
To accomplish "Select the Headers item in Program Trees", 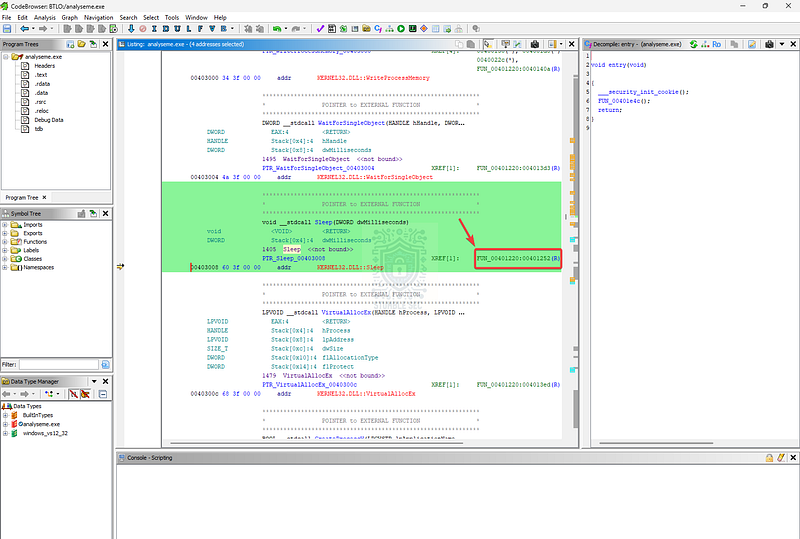I will 44,66.
